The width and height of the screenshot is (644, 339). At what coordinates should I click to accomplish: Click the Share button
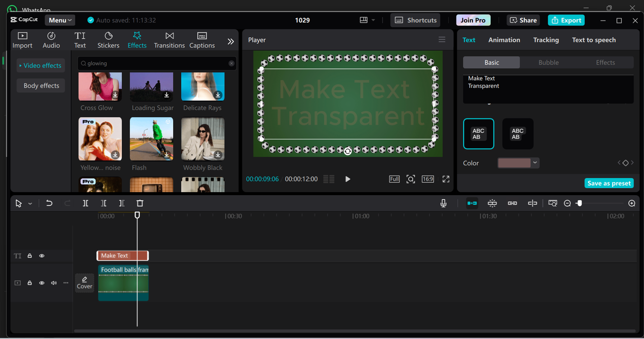523,20
